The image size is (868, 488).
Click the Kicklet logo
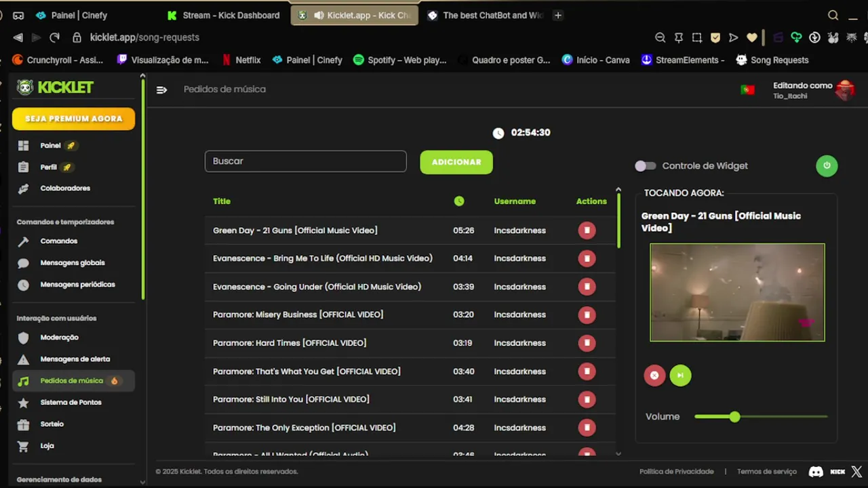click(x=56, y=87)
